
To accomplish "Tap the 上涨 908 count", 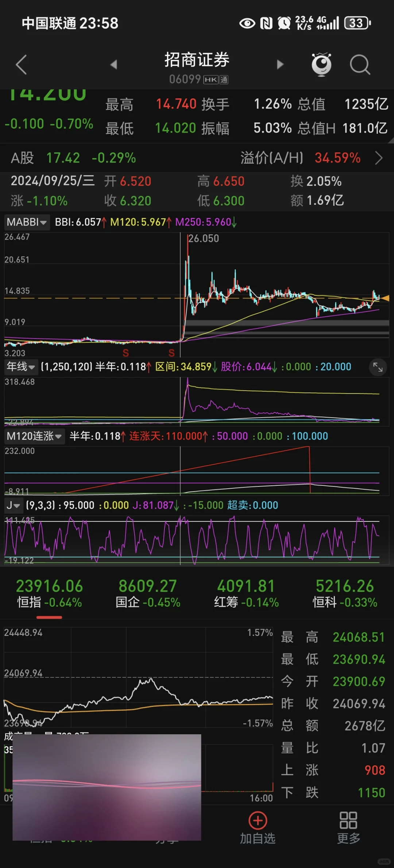I will (375, 770).
